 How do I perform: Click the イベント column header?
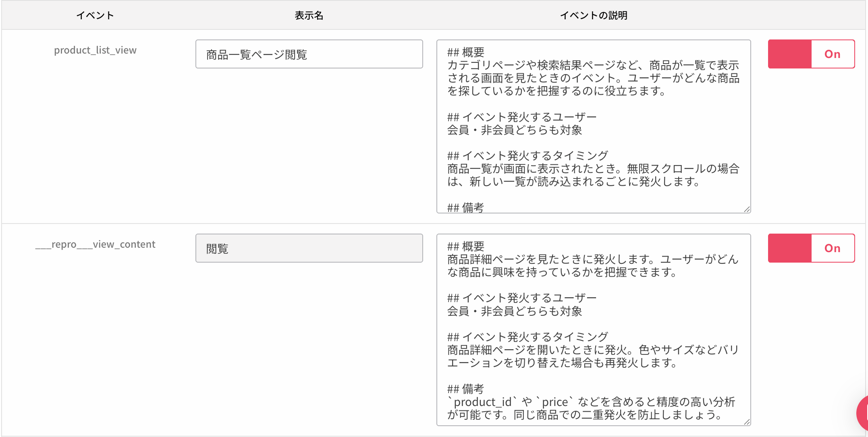[95, 15]
